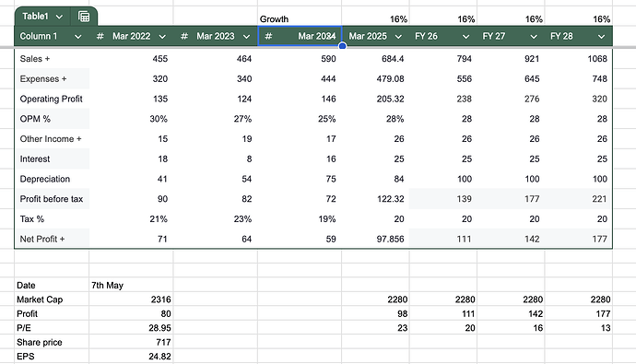Select Operating Profit value 205.32
The width and height of the screenshot is (636, 364).
click(390, 99)
